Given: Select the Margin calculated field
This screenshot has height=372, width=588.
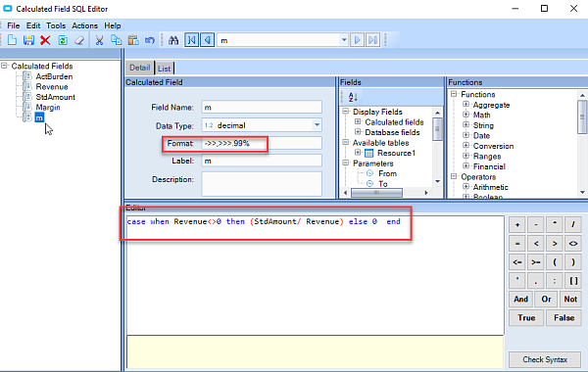Looking at the screenshot, I should pos(48,108).
